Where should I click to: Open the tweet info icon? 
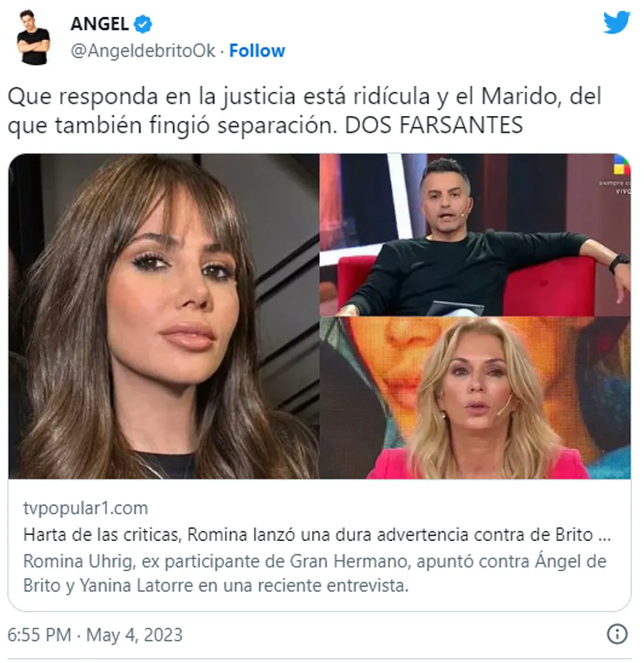[617, 634]
